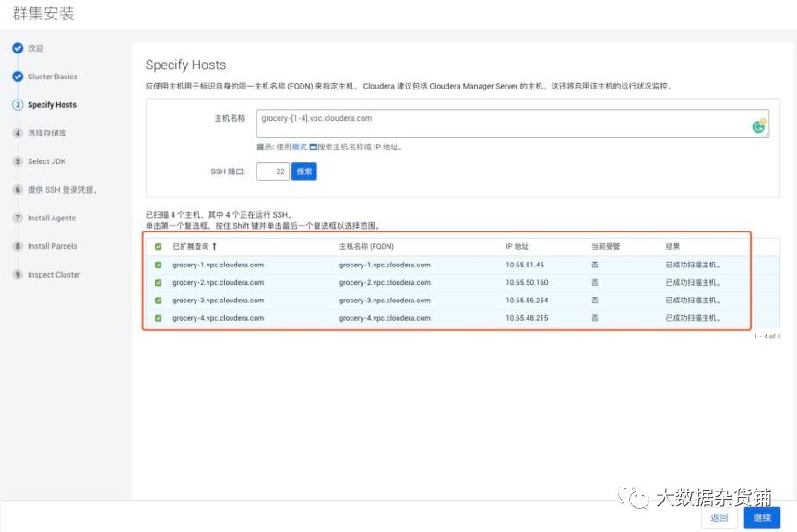Image resolution: width=797 pixels, height=532 pixels.
Task: Uncheck the grocery-2.vpc.cloudera.com host checkbox
Action: (x=158, y=283)
